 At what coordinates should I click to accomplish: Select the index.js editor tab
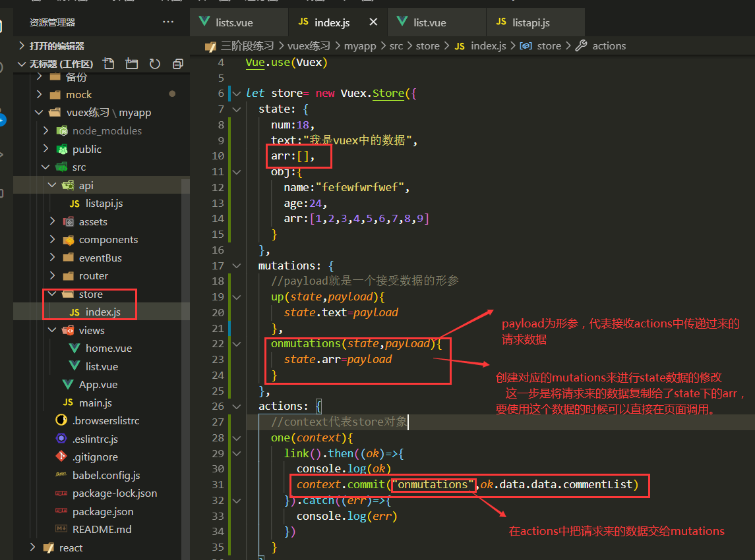[x=332, y=22]
